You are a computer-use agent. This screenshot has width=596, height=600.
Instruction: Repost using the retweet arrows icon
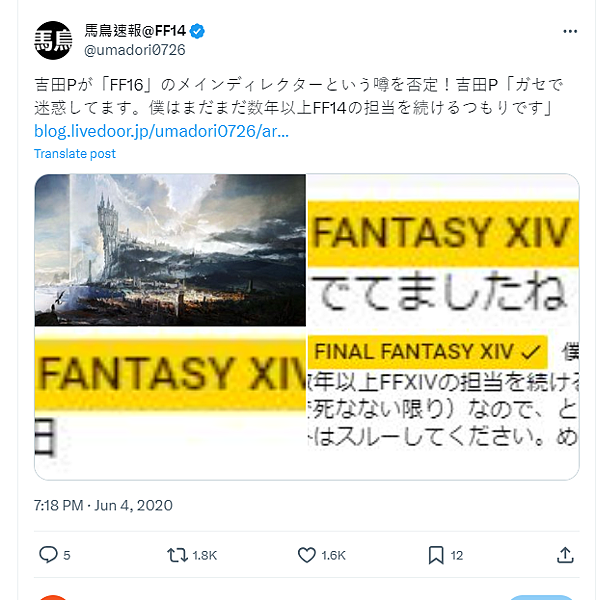177,555
